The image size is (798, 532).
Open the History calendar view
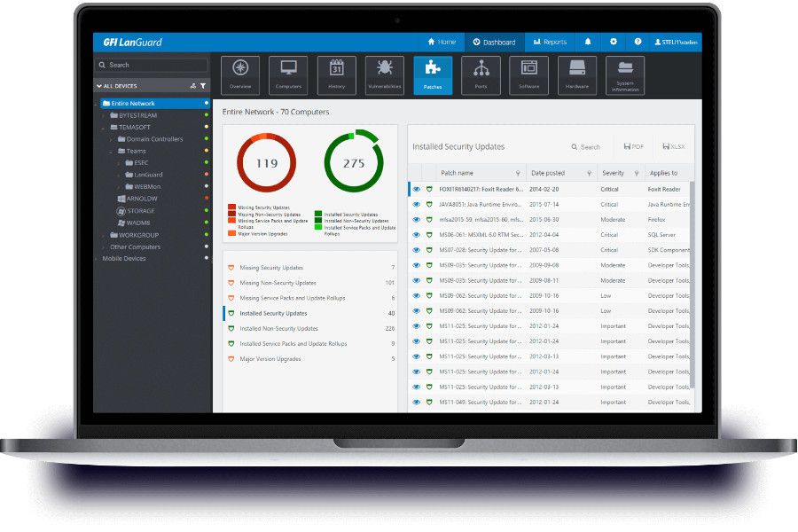click(x=336, y=75)
